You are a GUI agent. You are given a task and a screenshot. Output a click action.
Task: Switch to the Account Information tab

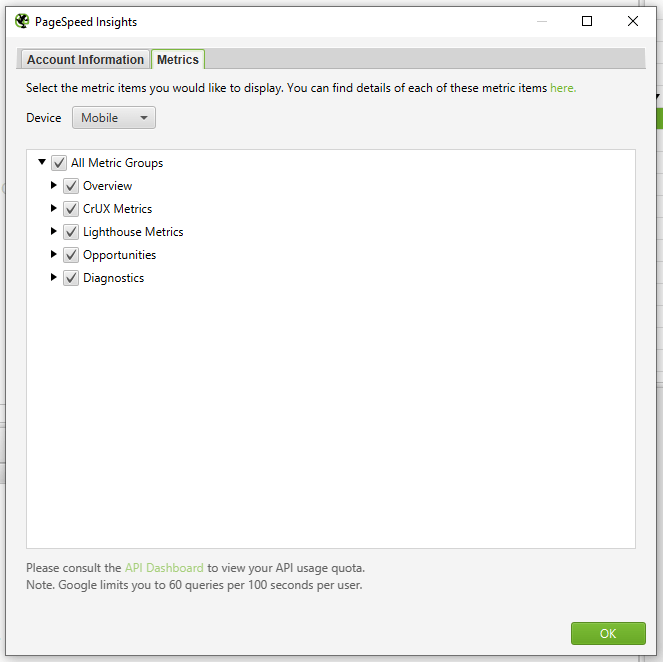click(x=85, y=60)
